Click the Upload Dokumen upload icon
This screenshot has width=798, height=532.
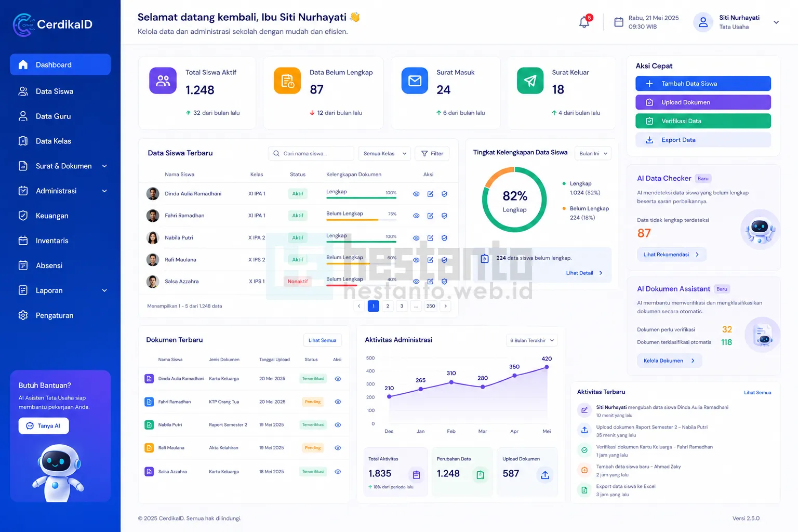(545, 475)
